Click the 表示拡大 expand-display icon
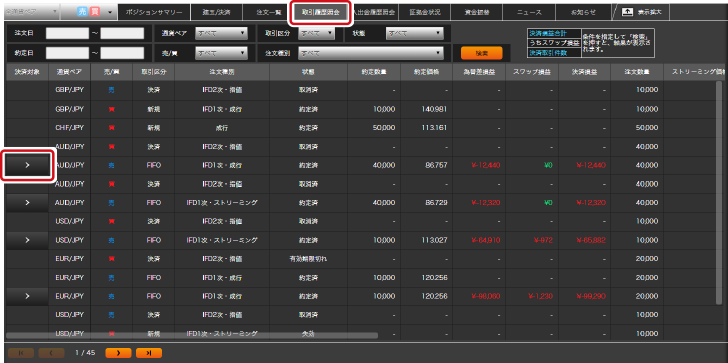 [x=627, y=12]
